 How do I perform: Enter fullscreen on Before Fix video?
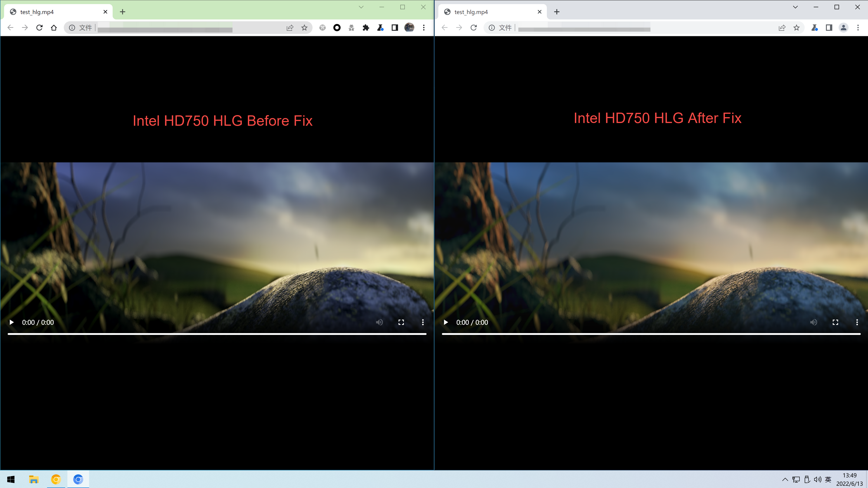[x=401, y=322]
